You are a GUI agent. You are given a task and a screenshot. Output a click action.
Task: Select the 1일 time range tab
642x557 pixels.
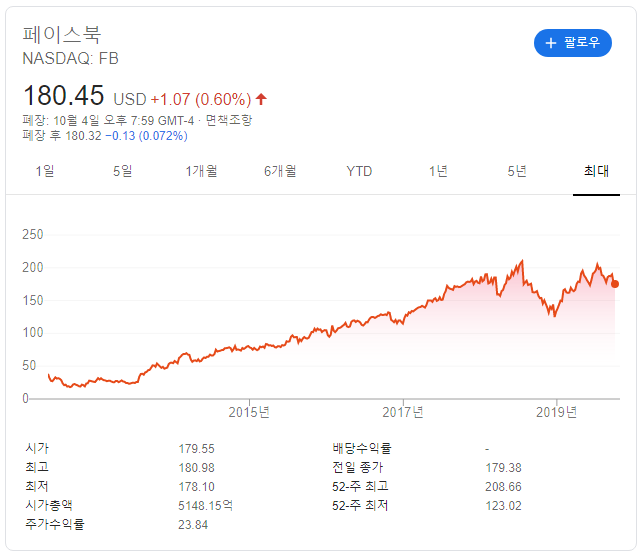[x=45, y=171]
